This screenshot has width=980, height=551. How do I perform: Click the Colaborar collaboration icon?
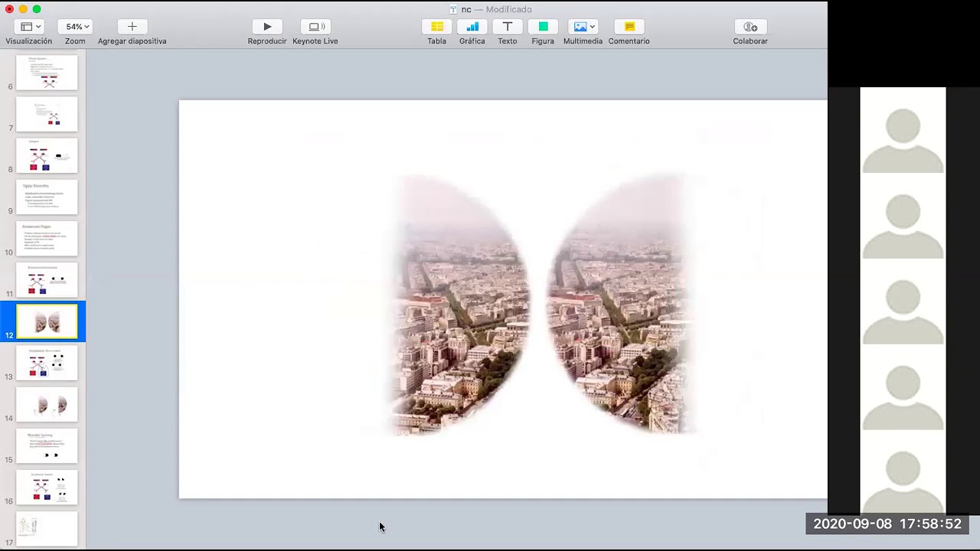pyautogui.click(x=750, y=27)
